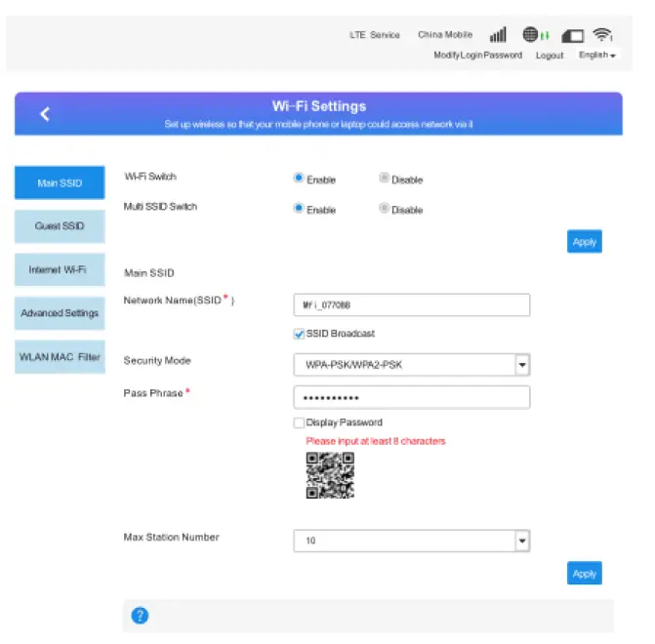Viewport: 655px width, 644px height.
Task: Select the Advanced Settings tab
Action: [x=60, y=313]
